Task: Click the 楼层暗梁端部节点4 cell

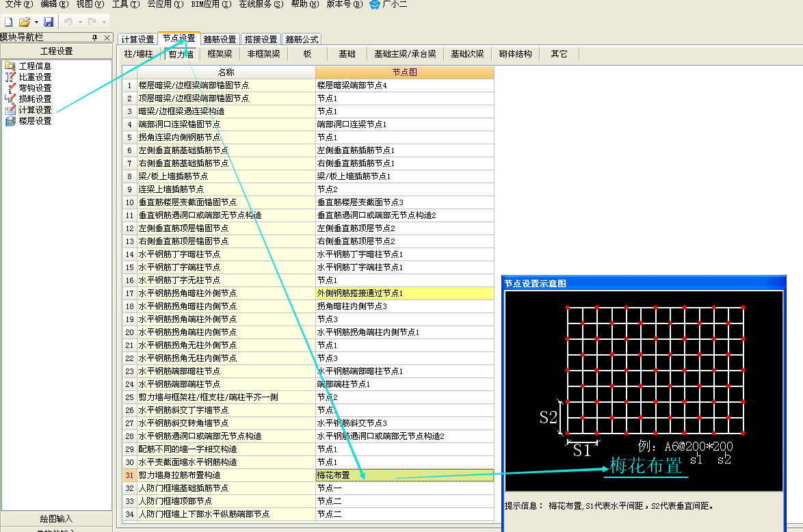Action: [404, 85]
